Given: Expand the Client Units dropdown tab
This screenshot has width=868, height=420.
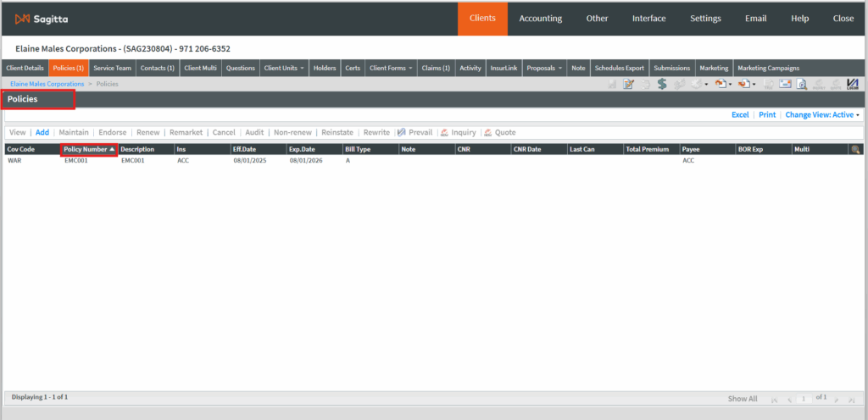Looking at the screenshot, I should (285, 68).
